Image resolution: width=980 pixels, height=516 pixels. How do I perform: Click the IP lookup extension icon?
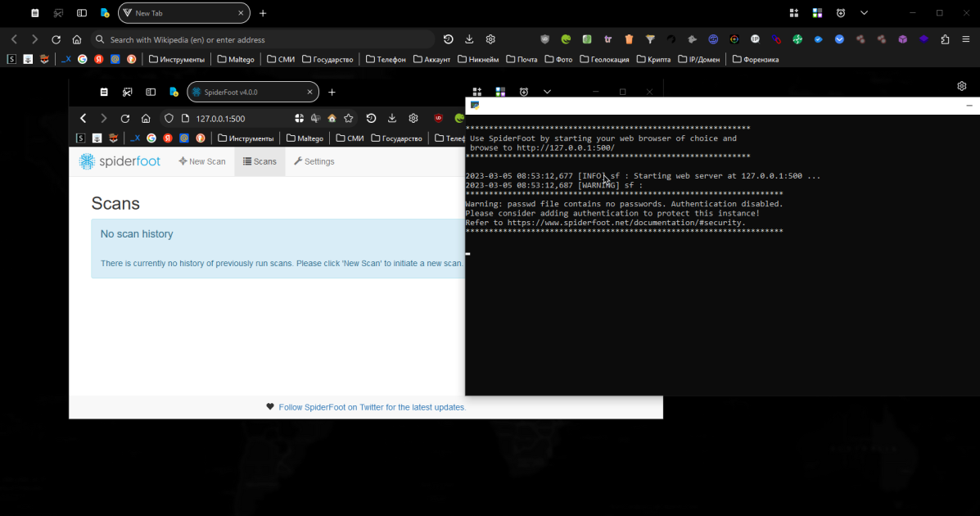[755, 39]
